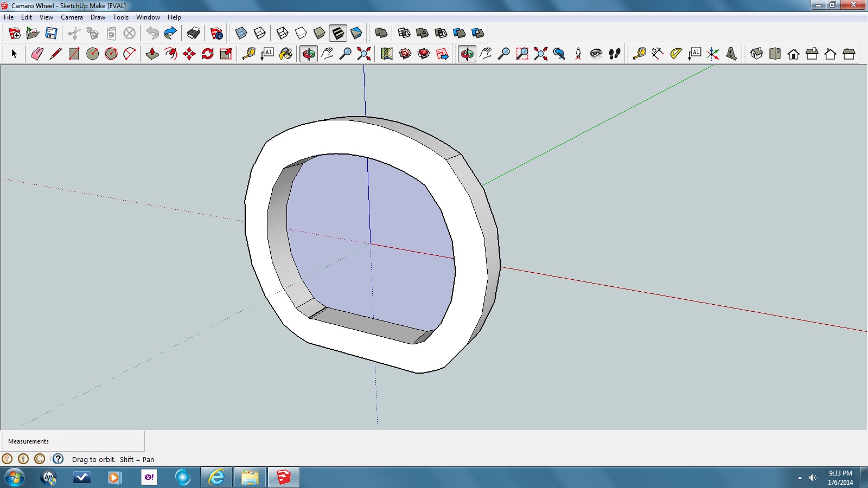868x488 pixels.
Task: Switch to Front view house icon
Action: coord(794,54)
